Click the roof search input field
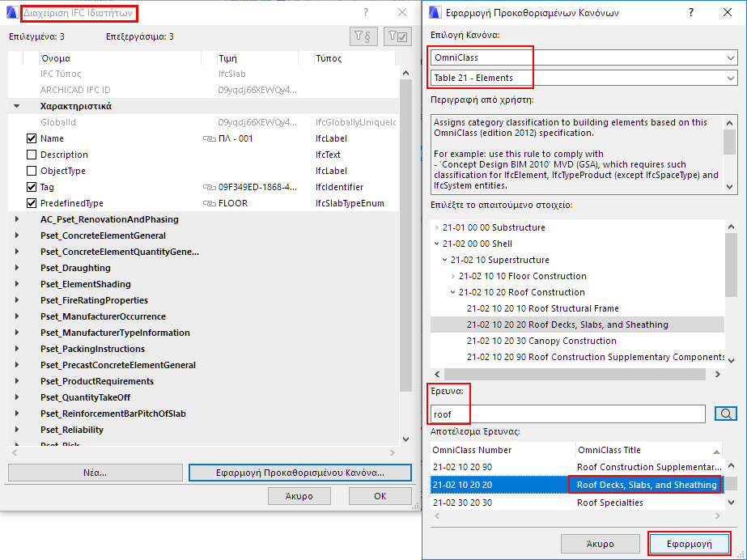The image size is (747, 560). pyautogui.click(x=568, y=414)
